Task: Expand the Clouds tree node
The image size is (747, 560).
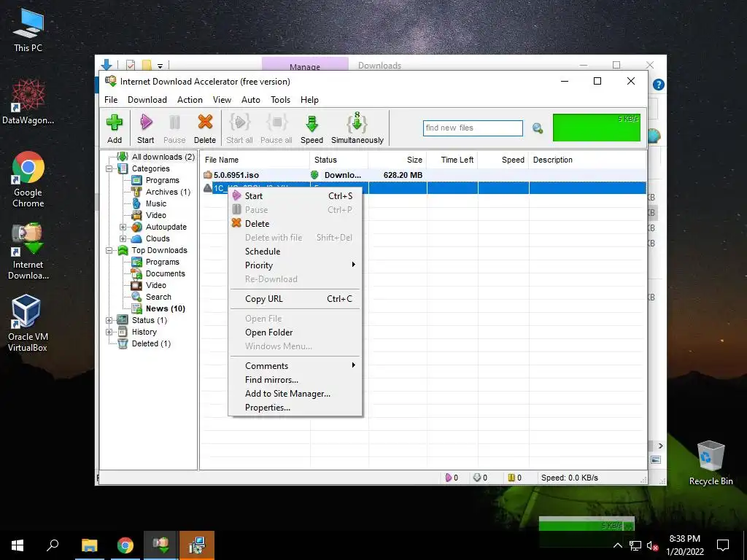Action: tap(123, 238)
